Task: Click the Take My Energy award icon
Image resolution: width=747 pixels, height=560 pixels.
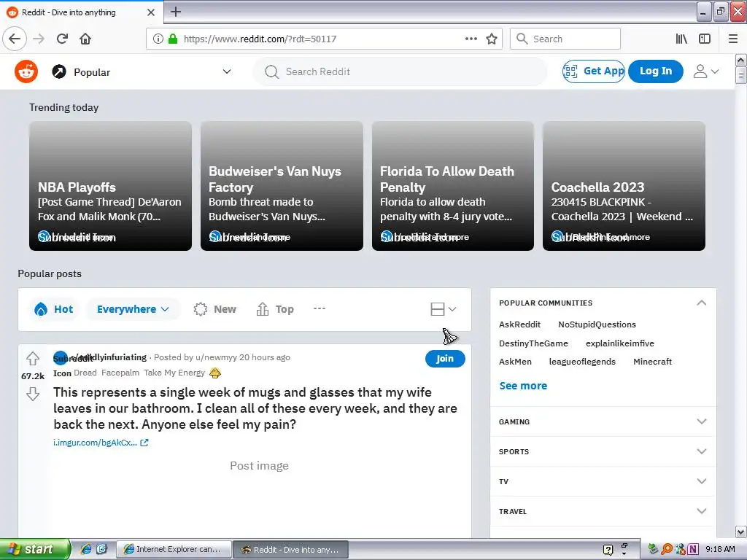Action: (x=215, y=373)
